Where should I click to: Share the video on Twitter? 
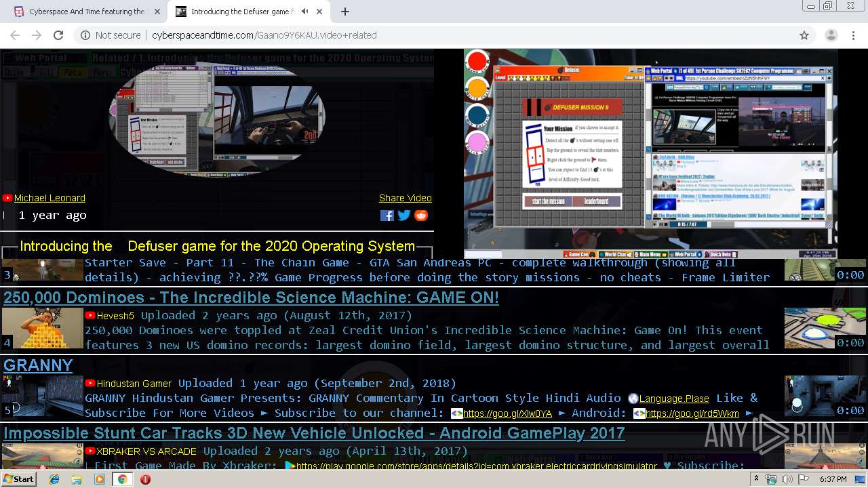404,216
